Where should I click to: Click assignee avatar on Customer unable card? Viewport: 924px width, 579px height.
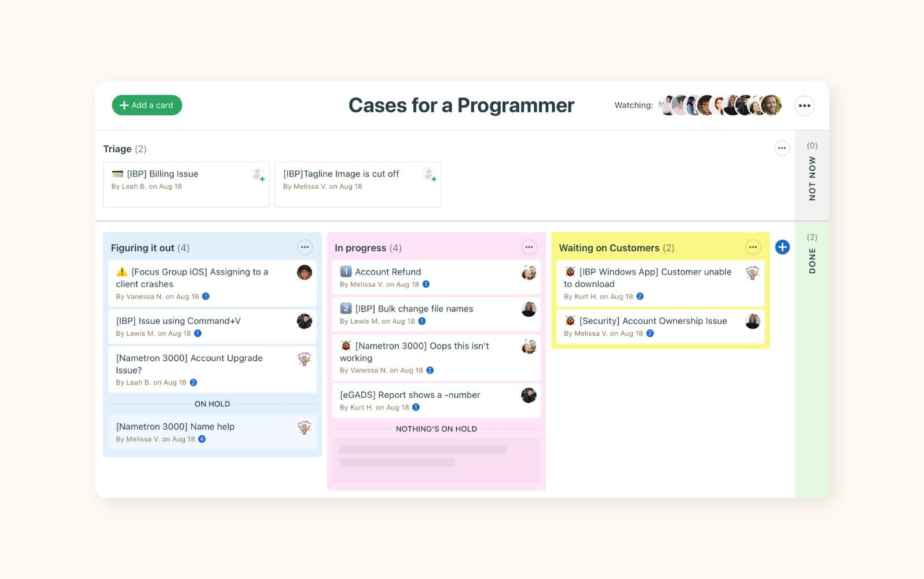click(x=753, y=272)
